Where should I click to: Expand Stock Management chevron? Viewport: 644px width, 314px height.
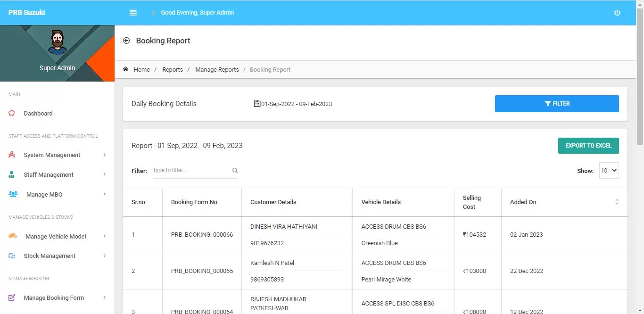pyautogui.click(x=105, y=256)
